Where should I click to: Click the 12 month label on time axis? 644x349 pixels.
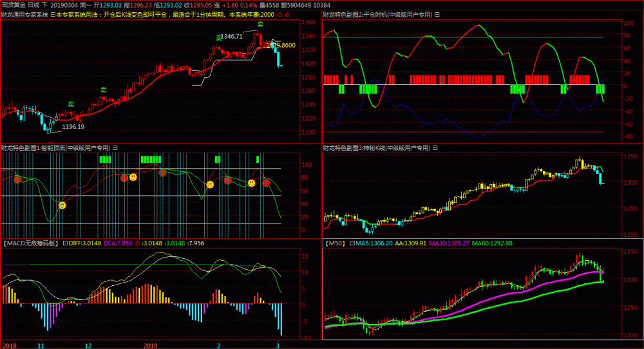click(x=88, y=345)
